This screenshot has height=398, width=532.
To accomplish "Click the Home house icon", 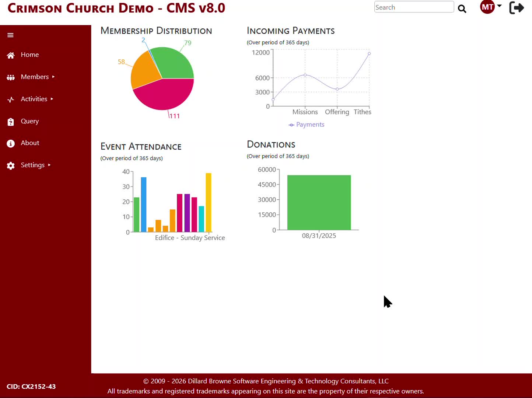I will pyautogui.click(x=11, y=55).
